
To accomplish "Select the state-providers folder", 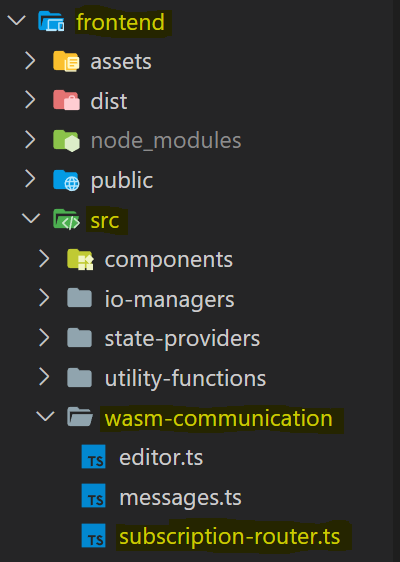I will coord(182,339).
